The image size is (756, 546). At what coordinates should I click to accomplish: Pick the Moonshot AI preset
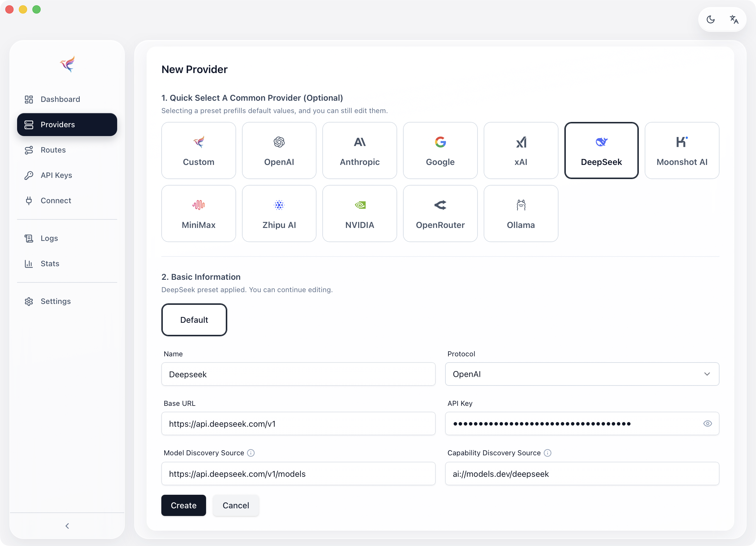[682, 150]
